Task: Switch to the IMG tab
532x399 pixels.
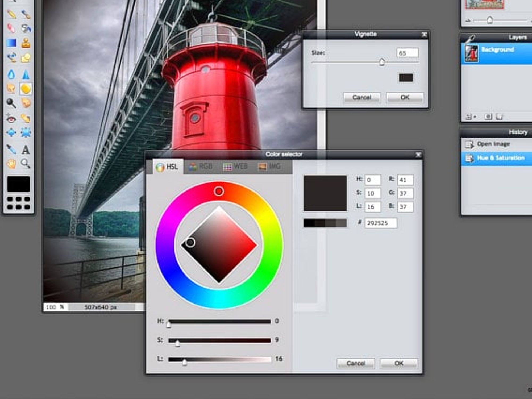Action: point(269,167)
